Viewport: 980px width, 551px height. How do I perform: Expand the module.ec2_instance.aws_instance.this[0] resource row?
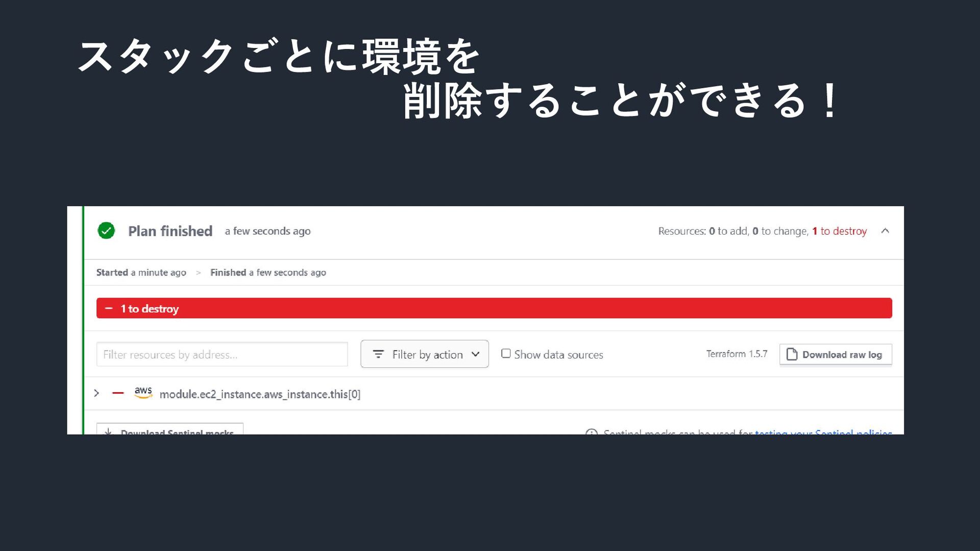tap(96, 393)
